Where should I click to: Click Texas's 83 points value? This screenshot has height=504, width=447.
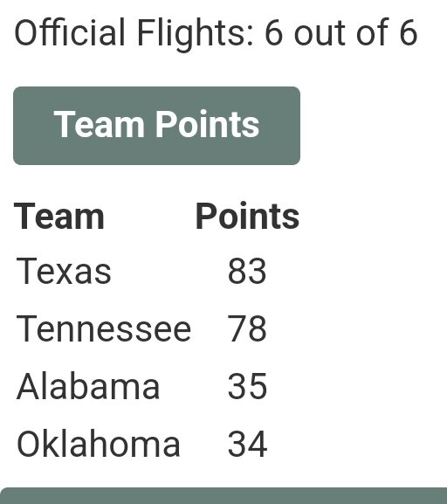[247, 272]
